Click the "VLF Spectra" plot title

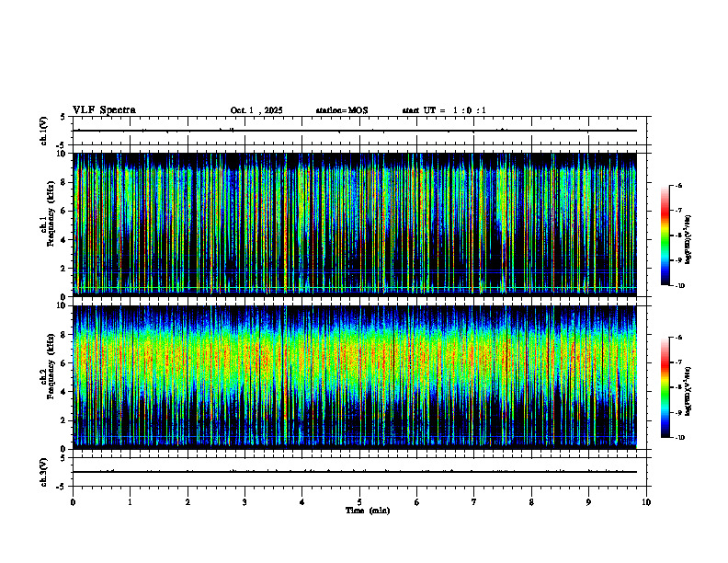[104, 110]
